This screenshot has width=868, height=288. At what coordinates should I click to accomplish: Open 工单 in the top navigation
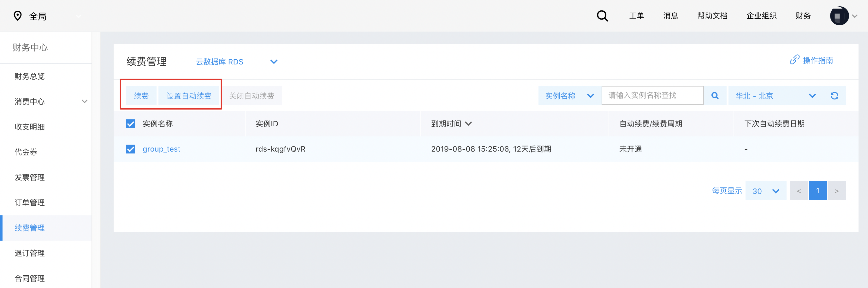click(x=637, y=16)
